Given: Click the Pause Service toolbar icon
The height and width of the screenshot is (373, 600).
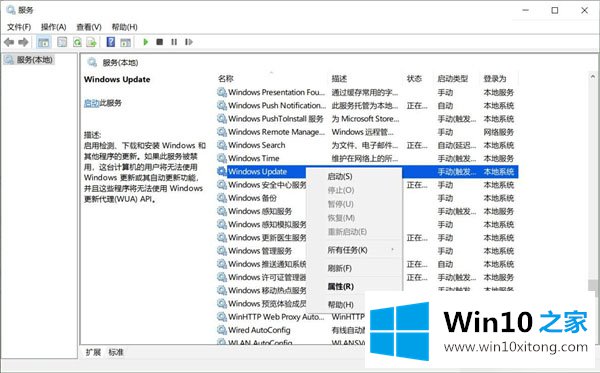Looking at the screenshot, I should point(174,42).
